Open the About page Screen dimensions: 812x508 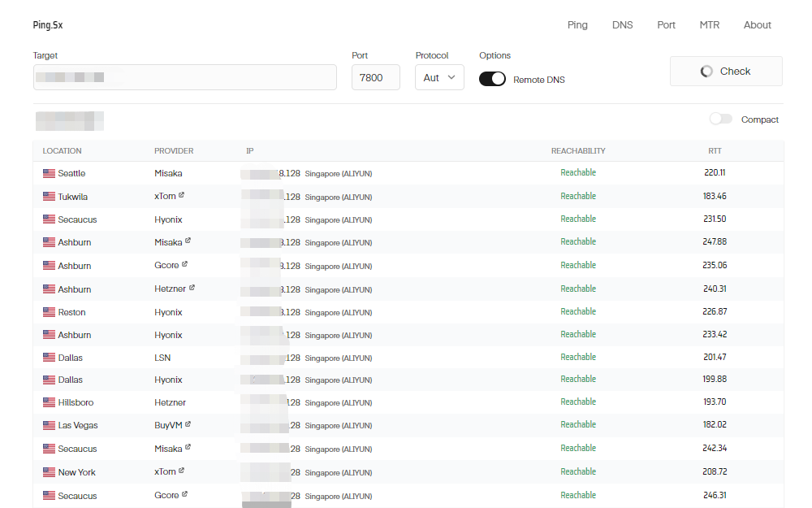coord(757,25)
